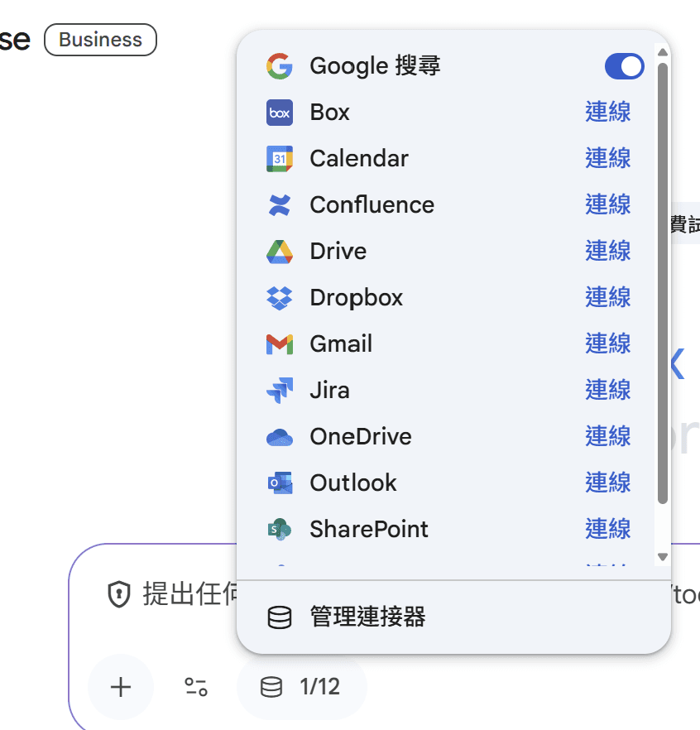Viewport: 700px width, 730px height.
Task: Click the OneDrive cloud icon
Action: click(x=280, y=437)
